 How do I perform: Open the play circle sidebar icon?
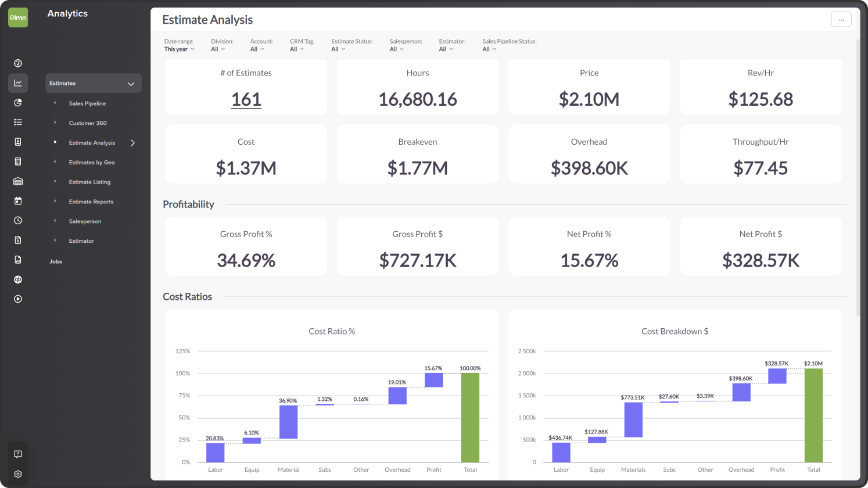pyautogui.click(x=18, y=299)
